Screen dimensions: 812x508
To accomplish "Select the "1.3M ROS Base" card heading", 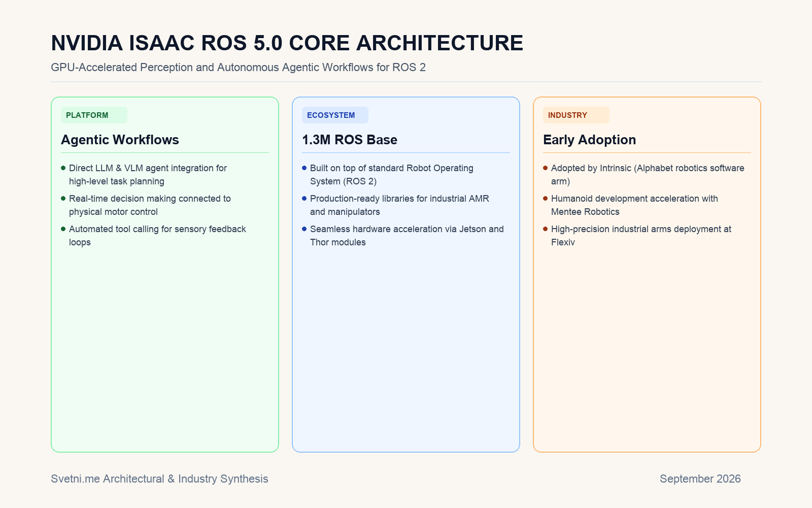I will point(350,140).
